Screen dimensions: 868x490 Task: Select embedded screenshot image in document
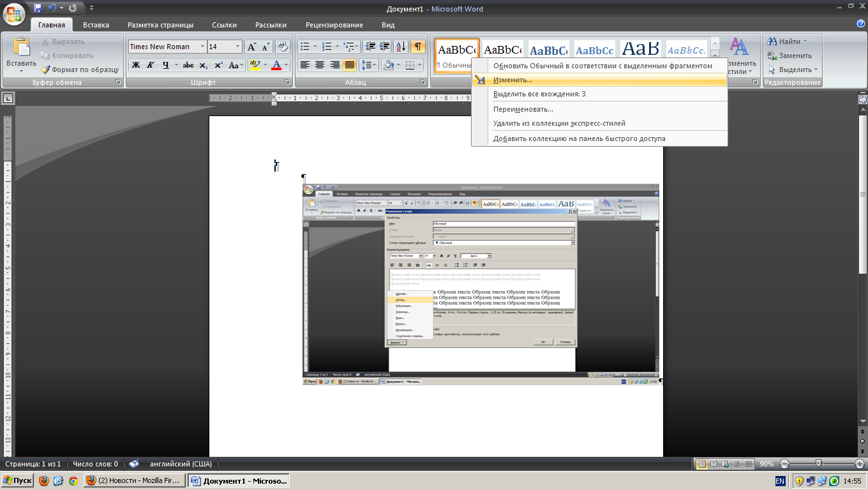(481, 284)
